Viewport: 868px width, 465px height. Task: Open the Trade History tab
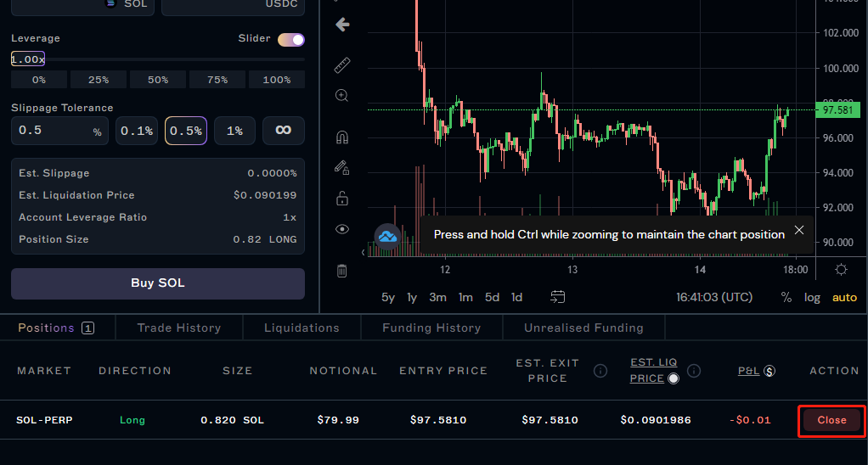pyautogui.click(x=179, y=328)
